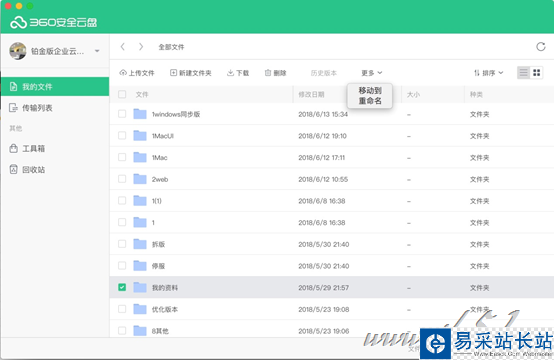Image resolution: width=554 pixels, height=360 pixels.
Task: Expand the account dropdown arrow
Action: 97,51
